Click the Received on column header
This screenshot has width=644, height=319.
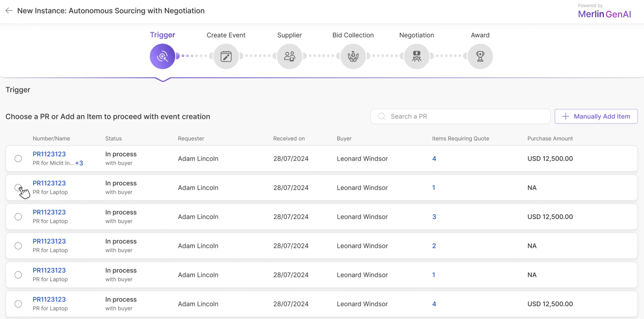[x=289, y=139]
